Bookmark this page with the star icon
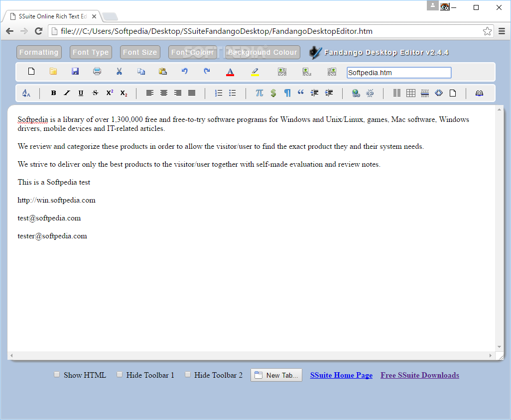Screen dimensions: 511x420 tap(487, 31)
